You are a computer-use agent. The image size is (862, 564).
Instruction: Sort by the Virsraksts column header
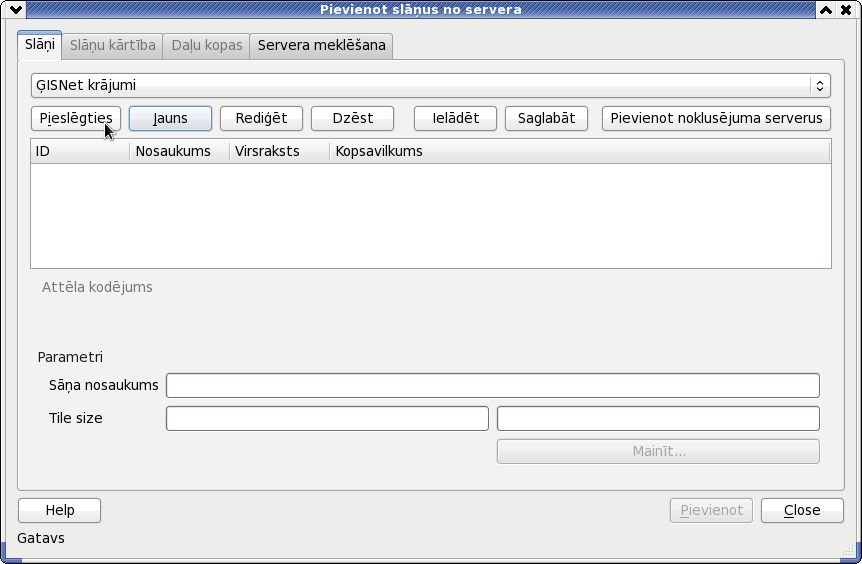coord(279,151)
